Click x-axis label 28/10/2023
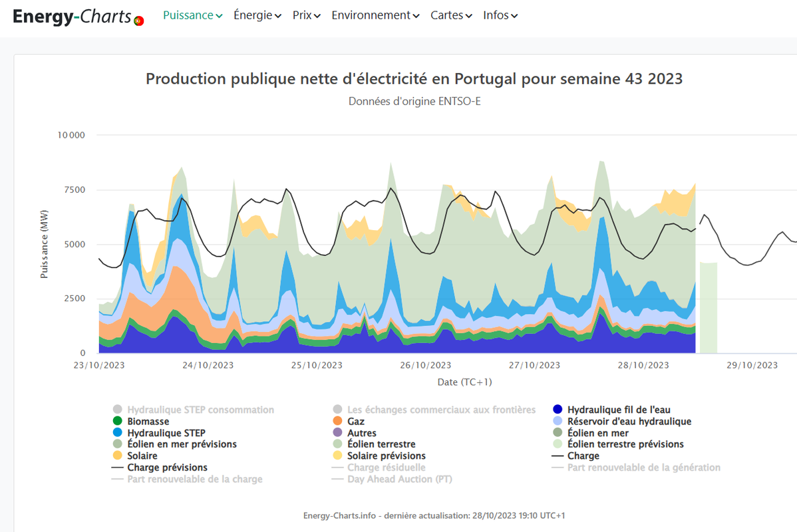Viewport: 797px width, 532px height. (643, 365)
